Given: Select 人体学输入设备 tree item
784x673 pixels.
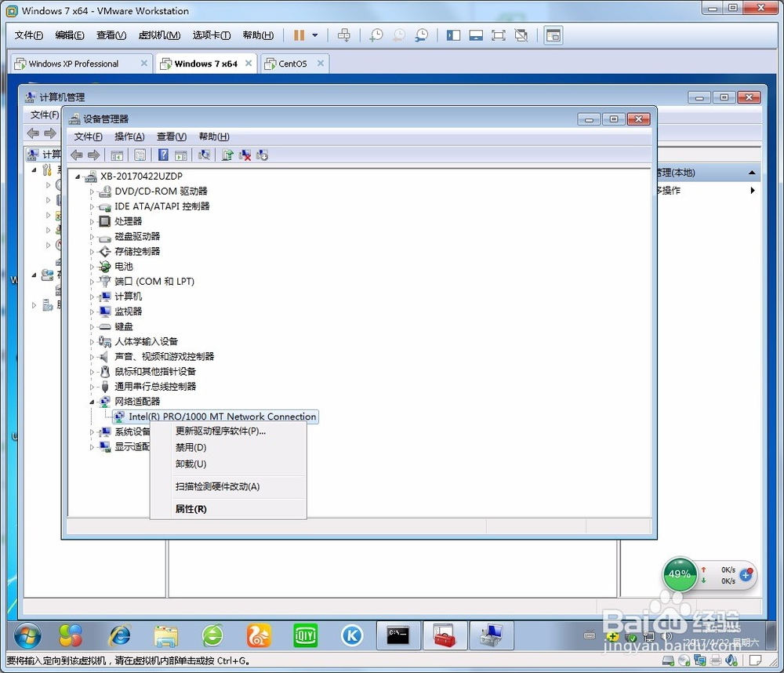Looking at the screenshot, I should coord(146,341).
